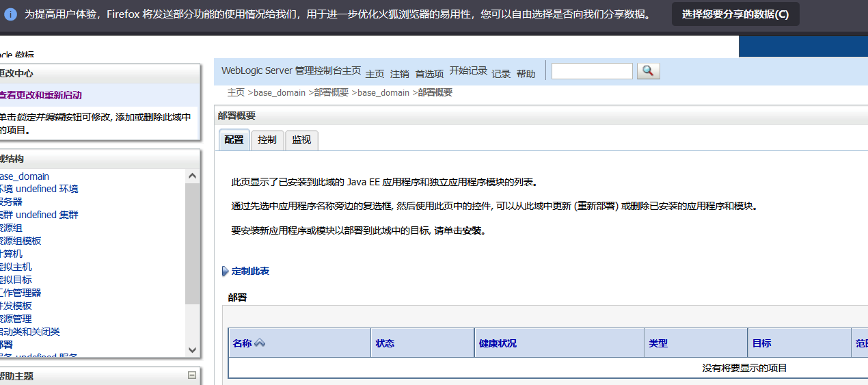
Task: Select 工作管理器 tree item
Action: [x=20, y=293]
